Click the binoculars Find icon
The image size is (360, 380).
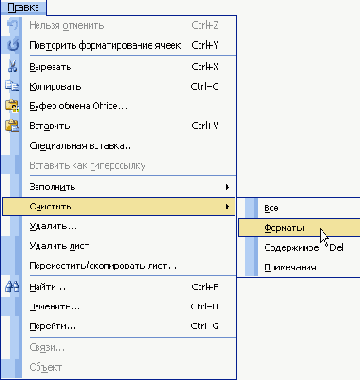pyautogui.click(x=12, y=287)
